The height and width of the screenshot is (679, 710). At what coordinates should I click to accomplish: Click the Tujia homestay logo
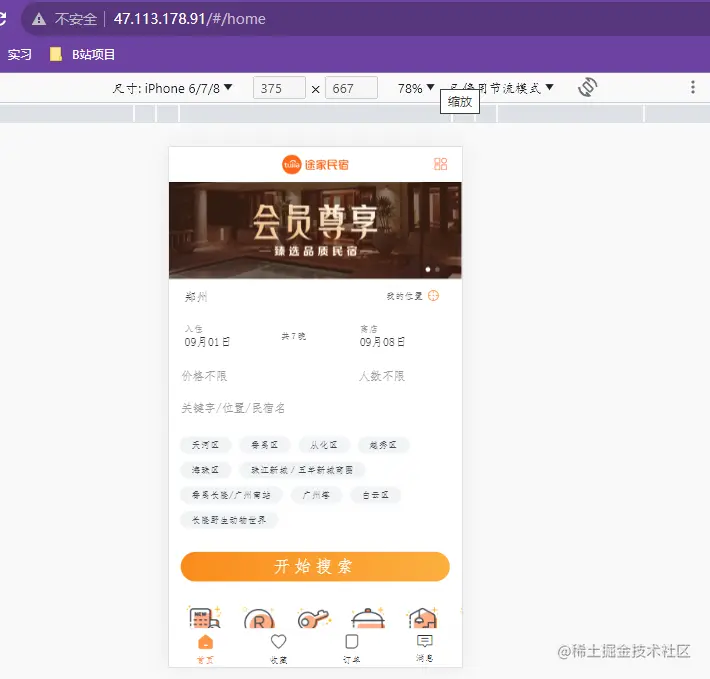click(x=316, y=164)
